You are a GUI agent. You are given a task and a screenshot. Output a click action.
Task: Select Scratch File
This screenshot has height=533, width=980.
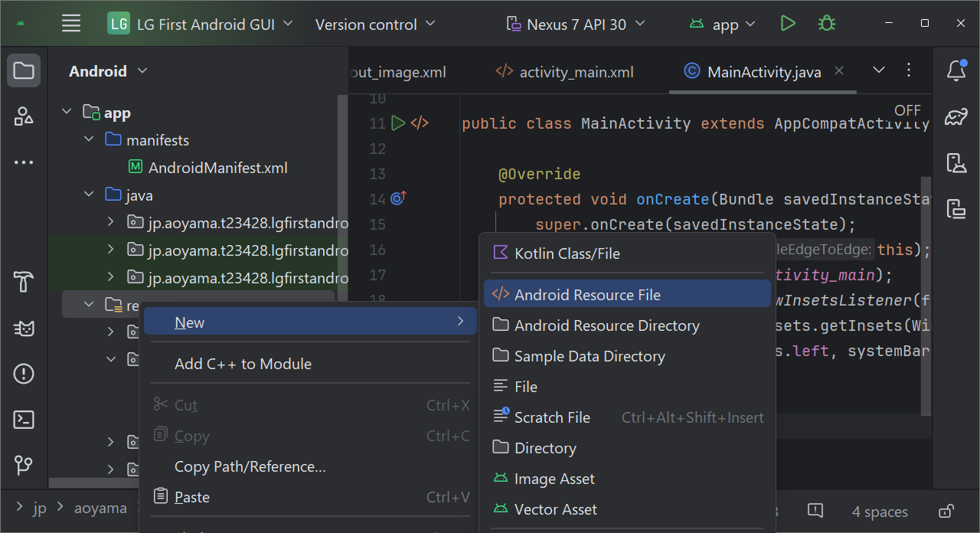pos(627,417)
